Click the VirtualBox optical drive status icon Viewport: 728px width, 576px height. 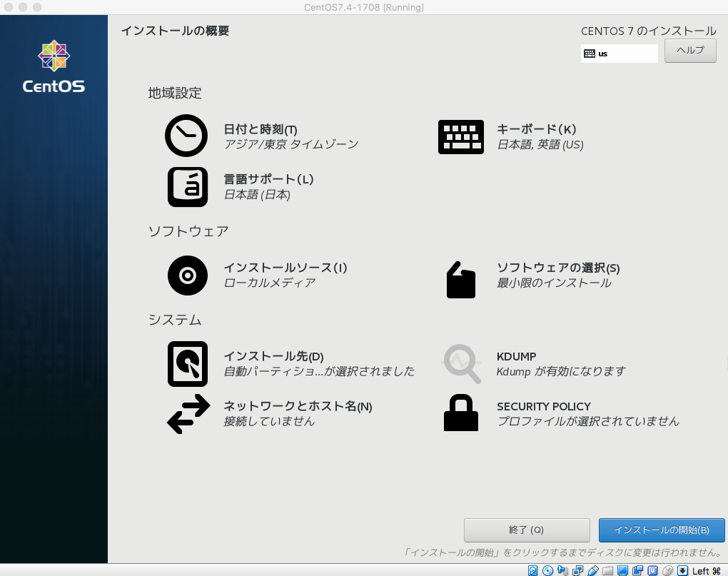coord(547,570)
